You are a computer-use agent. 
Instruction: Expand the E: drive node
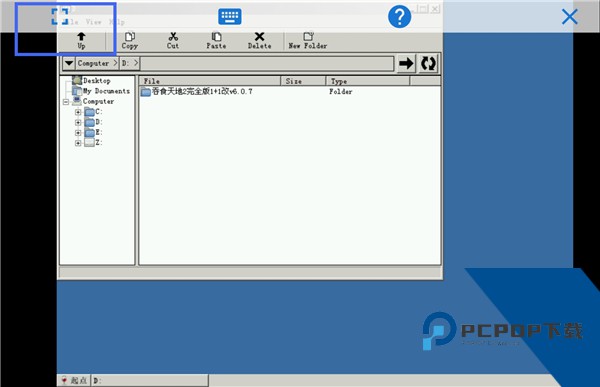click(78, 133)
